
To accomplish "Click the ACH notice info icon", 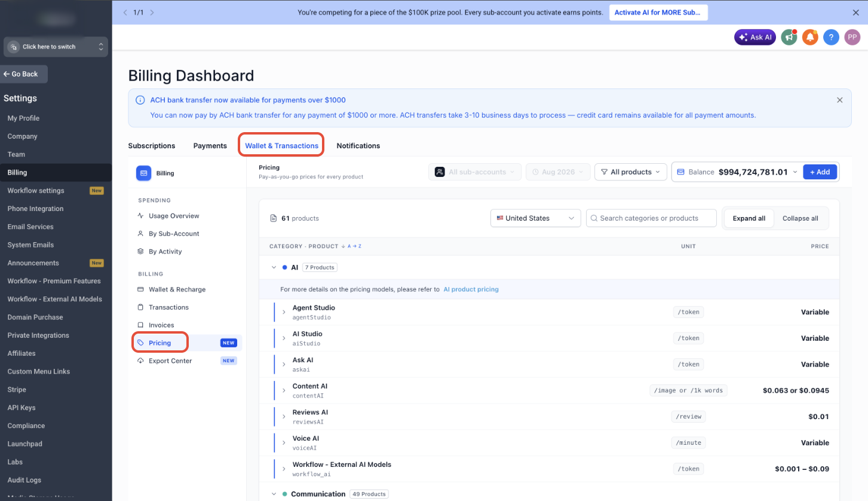I will [x=140, y=100].
